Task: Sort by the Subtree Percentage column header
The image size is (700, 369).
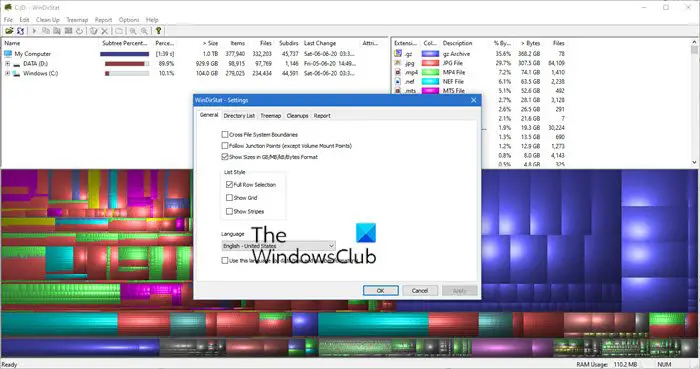Action: click(x=125, y=43)
